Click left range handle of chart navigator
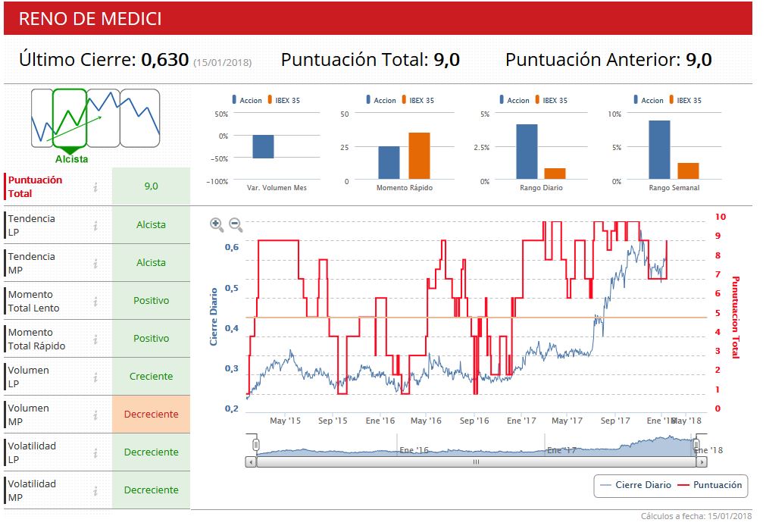766x532 pixels. (255, 445)
